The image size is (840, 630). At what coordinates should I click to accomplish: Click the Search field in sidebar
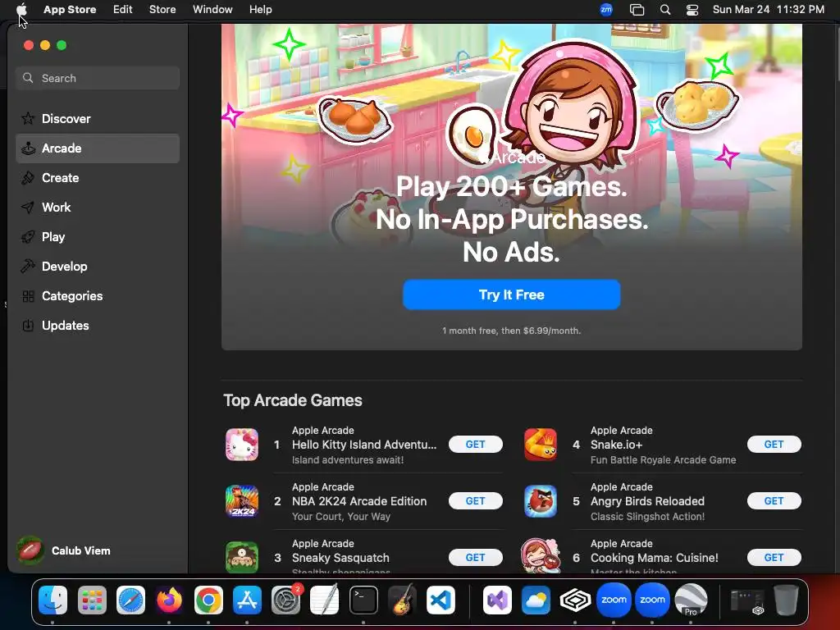(98, 78)
